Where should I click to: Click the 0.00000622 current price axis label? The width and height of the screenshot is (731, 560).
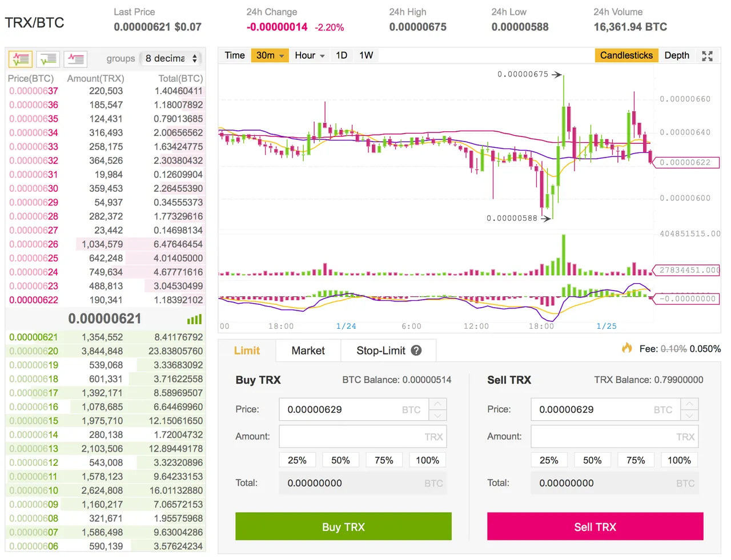pos(685,163)
